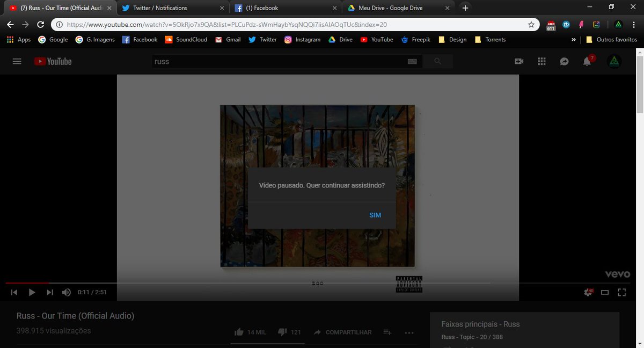The image size is (644, 348).
Task: Open Drive bookmark in bar
Action: click(340, 40)
